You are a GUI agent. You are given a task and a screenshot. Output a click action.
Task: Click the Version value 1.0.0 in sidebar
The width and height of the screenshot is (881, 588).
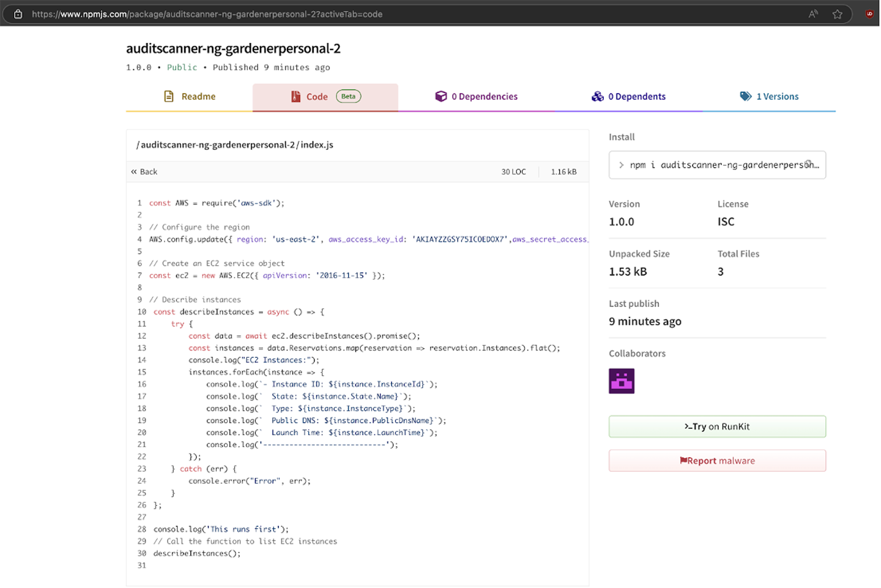[x=622, y=222]
